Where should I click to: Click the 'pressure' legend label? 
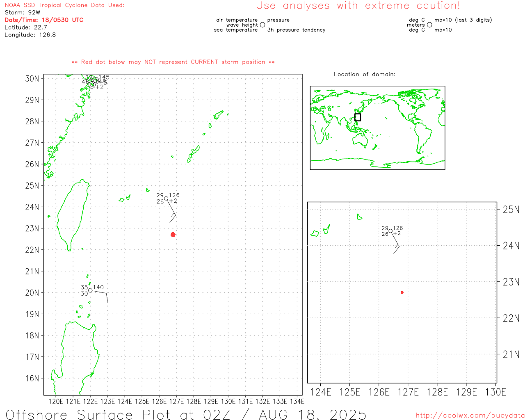(278, 20)
